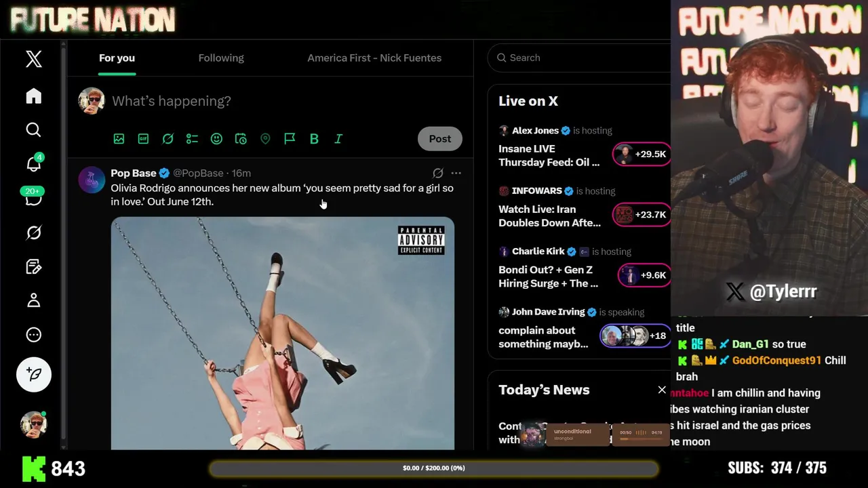Apply bold formatting in composer

(314, 138)
